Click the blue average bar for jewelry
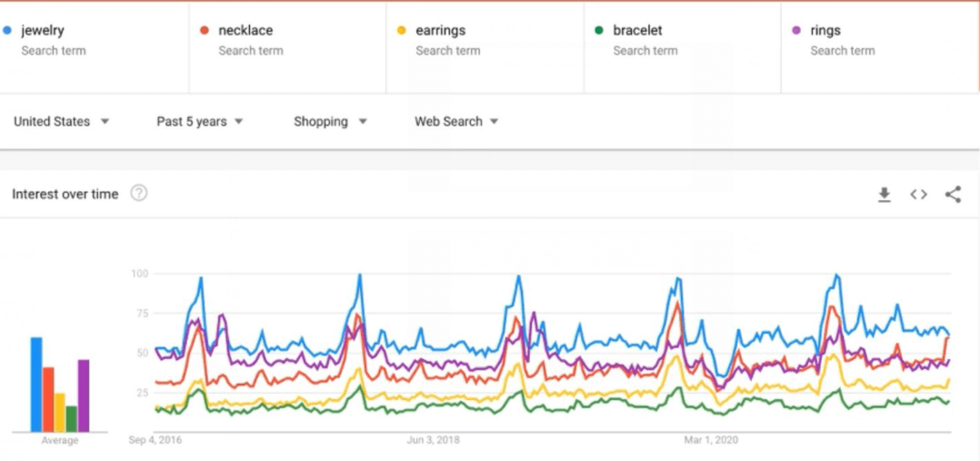 tap(36, 385)
